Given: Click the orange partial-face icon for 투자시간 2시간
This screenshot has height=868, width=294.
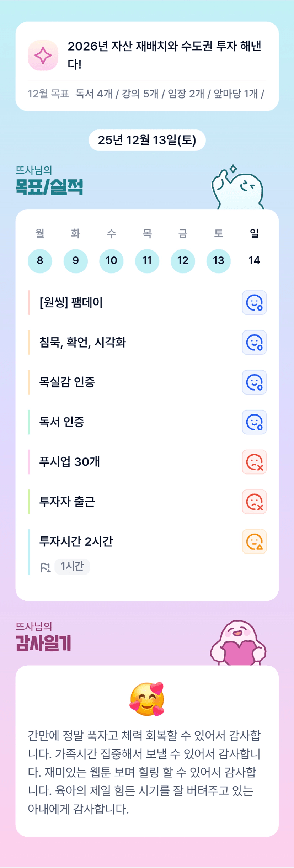Looking at the screenshot, I should click(x=254, y=542).
